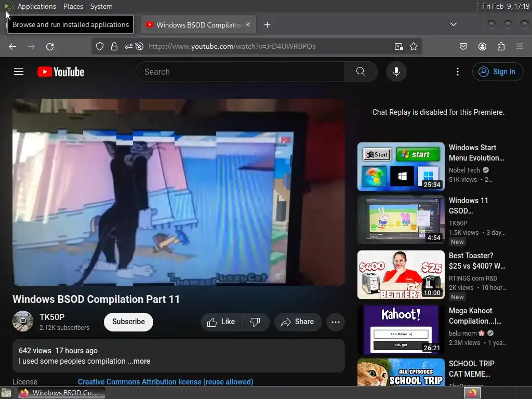Viewport: 532px width, 399px height.
Task: Open the RTINGS com R&D channel name
Action: pos(473,278)
